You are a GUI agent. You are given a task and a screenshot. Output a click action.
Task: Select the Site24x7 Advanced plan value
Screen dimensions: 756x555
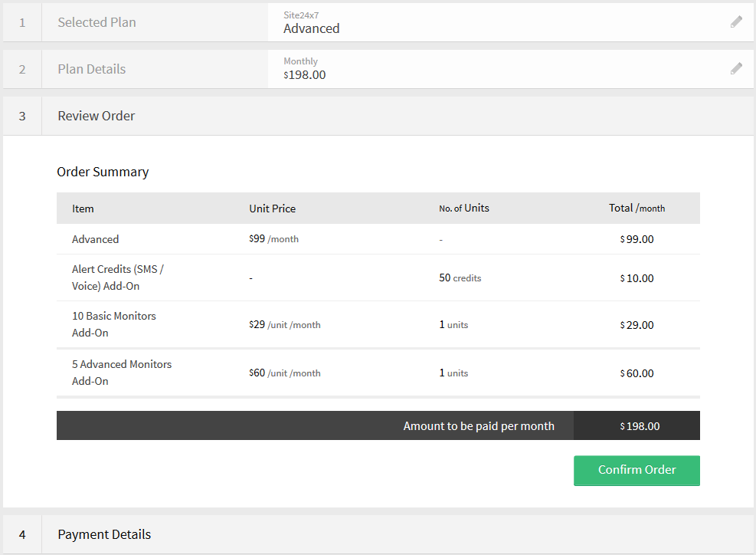(x=311, y=28)
